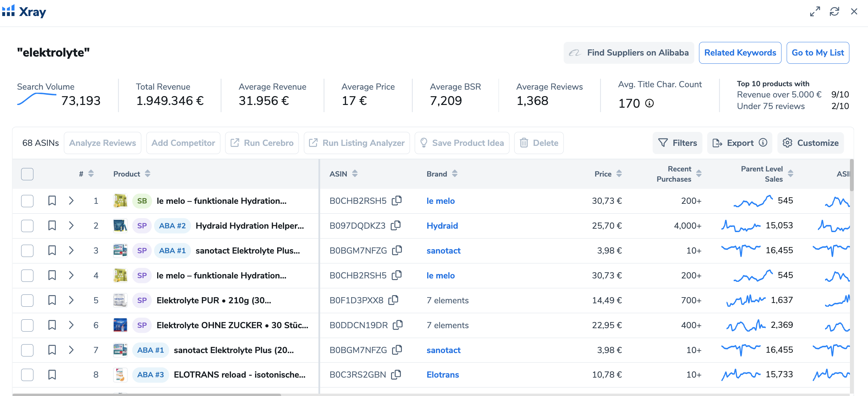Select checkbox for Elektrolyte PUR row
This screenshot has width=868, height=396.
pos(27,300)
